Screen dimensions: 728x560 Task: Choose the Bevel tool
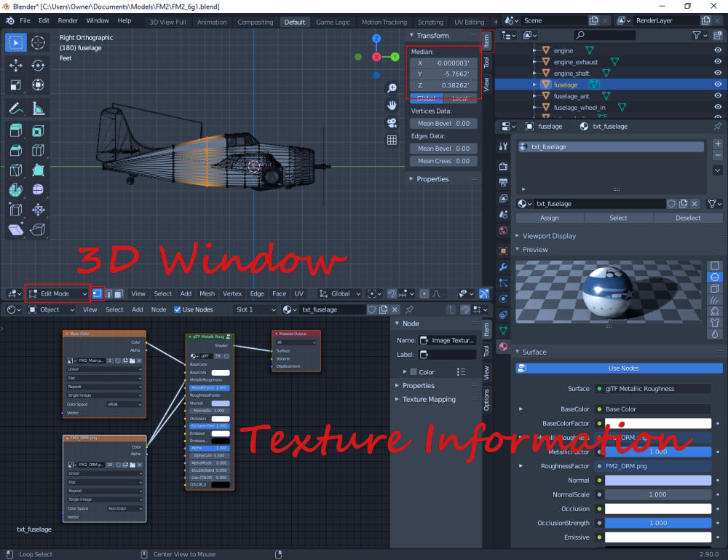[16, 151]
